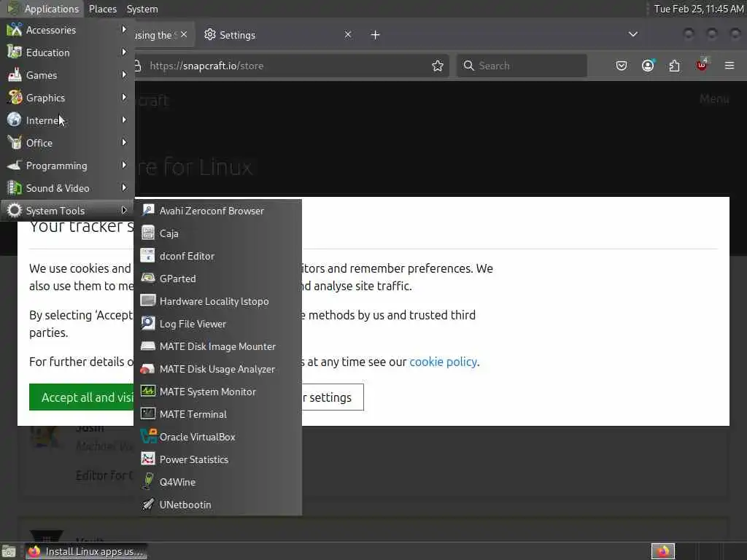The image size is (747, 560).
Task: Launch GParted partition editor
Action: (217, 279)
